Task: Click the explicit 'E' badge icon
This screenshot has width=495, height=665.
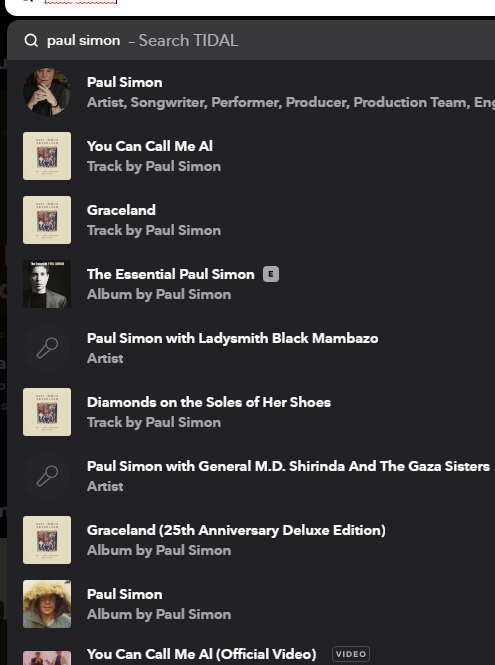Action: coord(271,274)
